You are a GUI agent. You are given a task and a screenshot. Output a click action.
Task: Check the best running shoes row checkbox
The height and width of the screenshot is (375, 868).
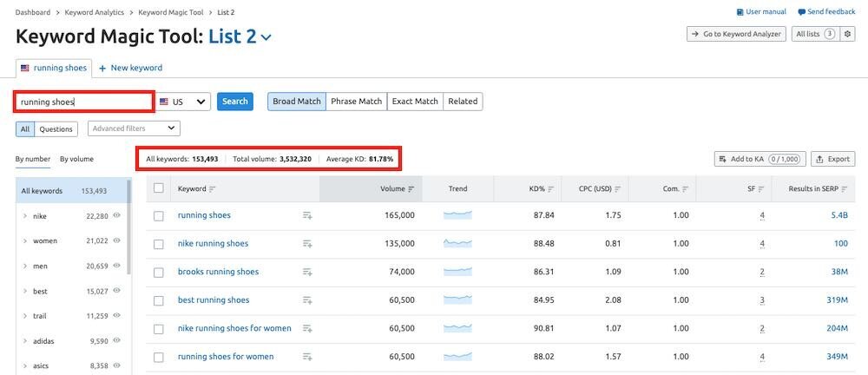tap(159, 300)
